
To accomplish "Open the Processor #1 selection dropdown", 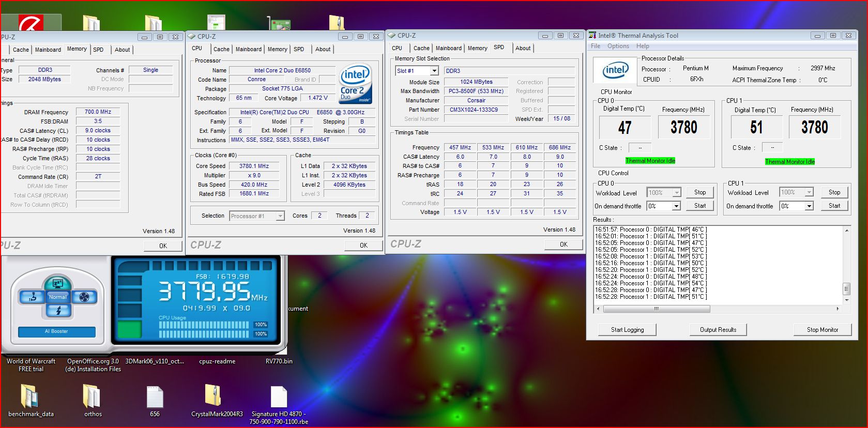I will click(x=280, y=216).
